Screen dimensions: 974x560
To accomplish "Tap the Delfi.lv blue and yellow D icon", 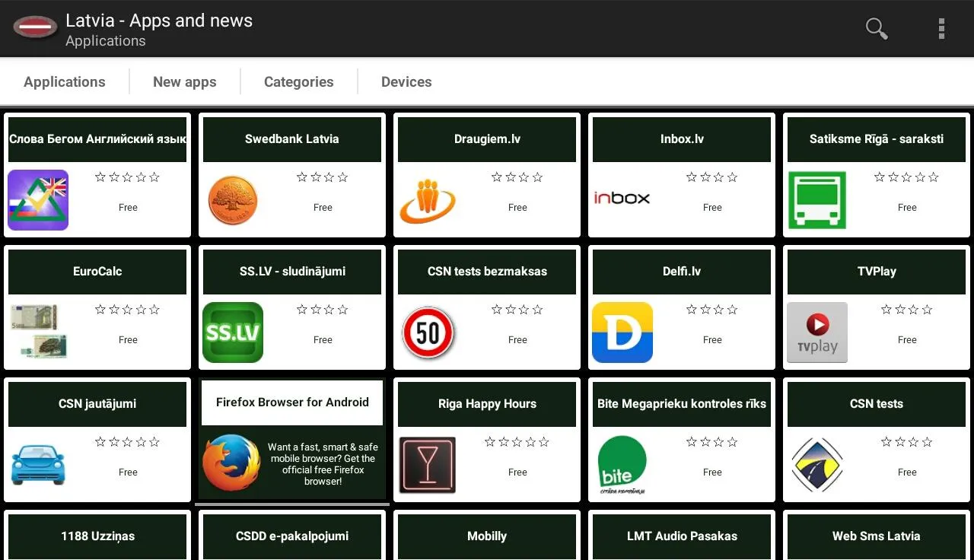I will (x=622, y=332).
